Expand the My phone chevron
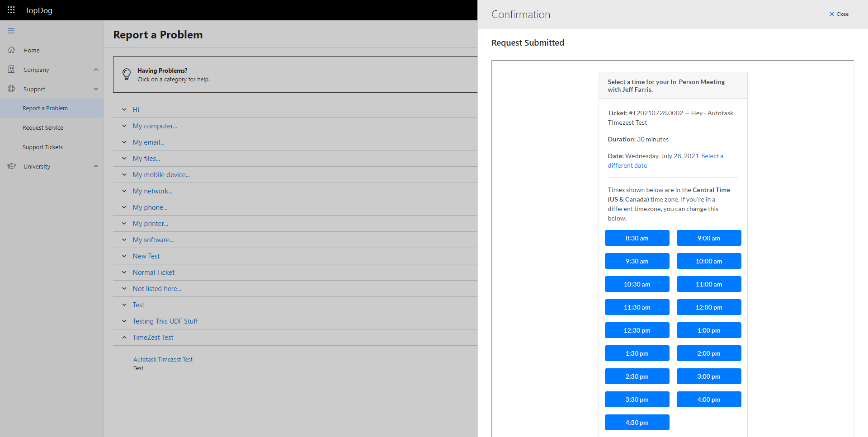 tap(124, 207)
